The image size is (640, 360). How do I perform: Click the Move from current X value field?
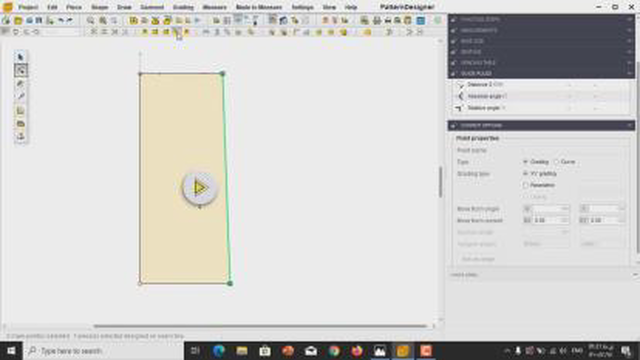[x=547, y=220]
